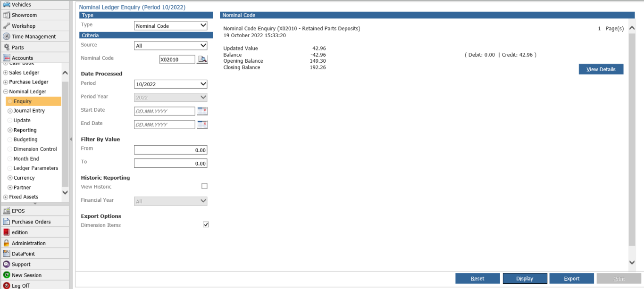Open the DataPoint module icon

7,254
